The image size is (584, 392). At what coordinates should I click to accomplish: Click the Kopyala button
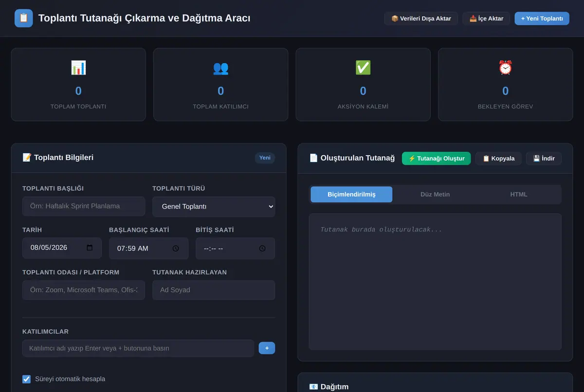pyautogui.click(x=498, y=158)
